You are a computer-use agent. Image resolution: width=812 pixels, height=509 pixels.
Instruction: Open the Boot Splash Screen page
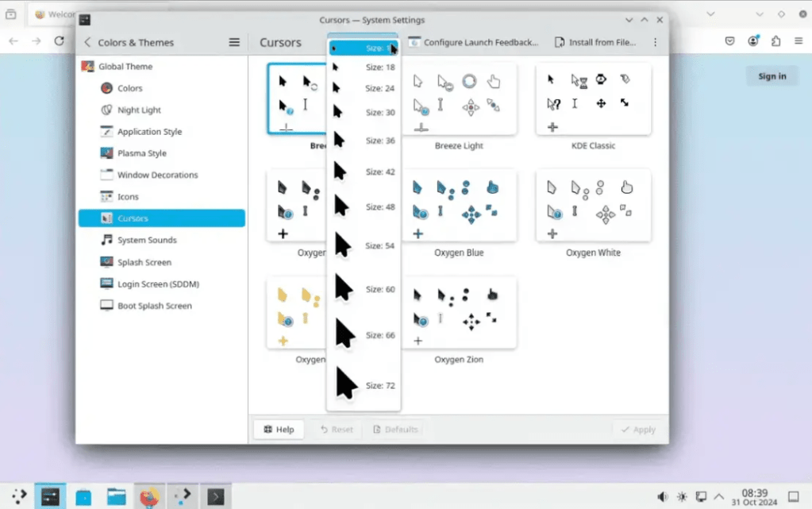[x=154, y=306]
